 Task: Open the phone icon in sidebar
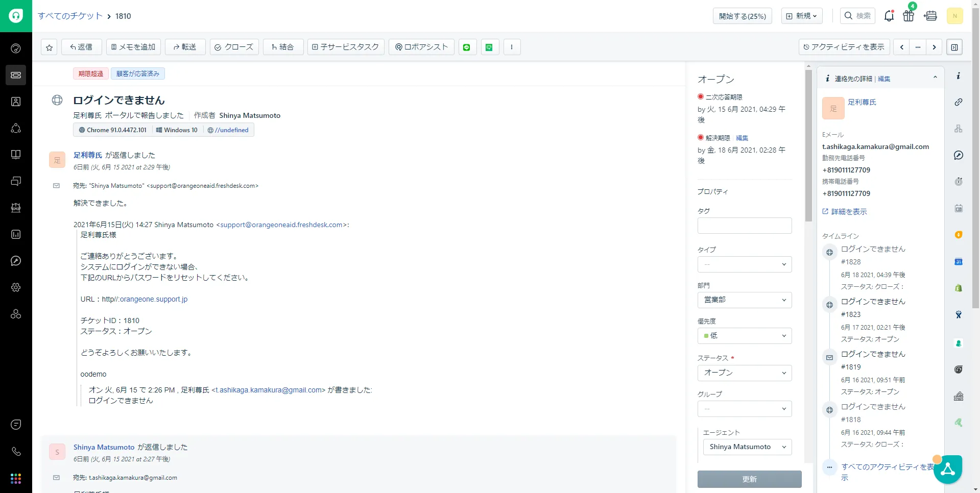pos(16,451)
